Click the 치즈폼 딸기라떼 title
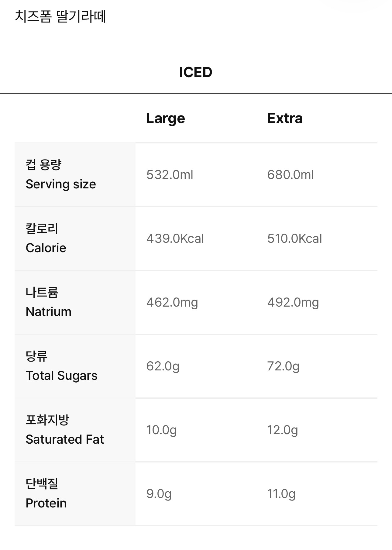The height and width of the screenshot is (550, 392). tap(60, 17)
